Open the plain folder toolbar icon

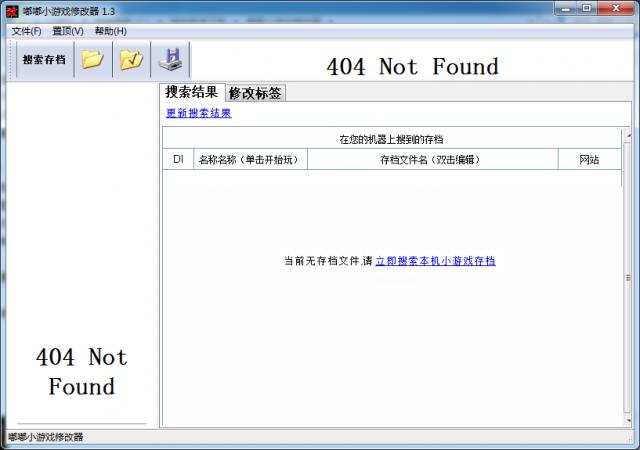[x=93, y=60]
